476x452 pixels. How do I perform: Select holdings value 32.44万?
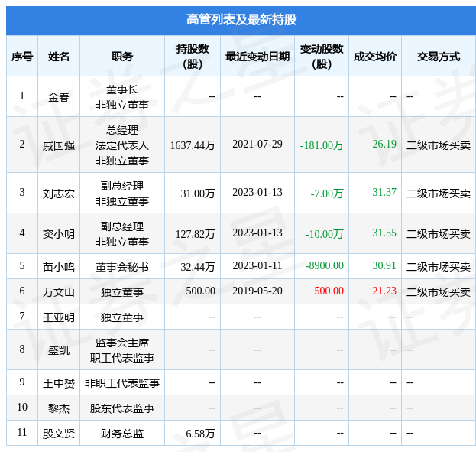198,267
